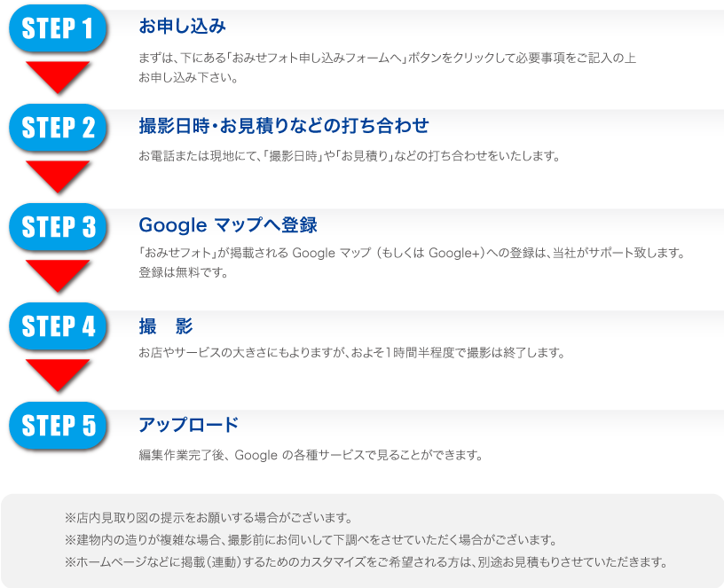Screen dimensions: 724x588
Task: Click the STEP 5 blue badge
Action: 58,426
